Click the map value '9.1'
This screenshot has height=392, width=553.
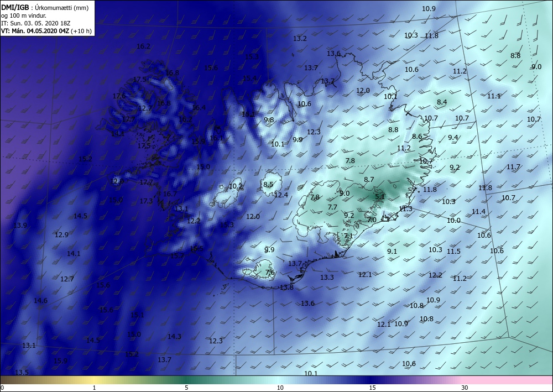[392, 252]
